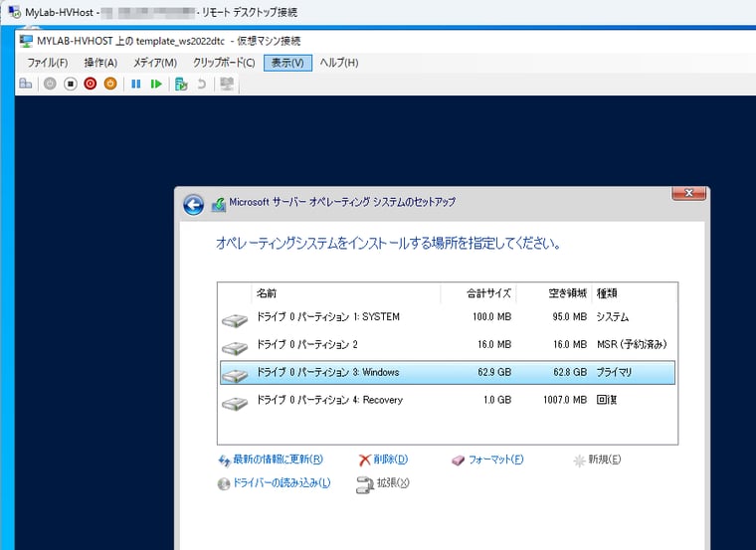Click the Turn Off stop icon
Screen dimensions: 756x550
pyautogui.click(x=71, y=84)
